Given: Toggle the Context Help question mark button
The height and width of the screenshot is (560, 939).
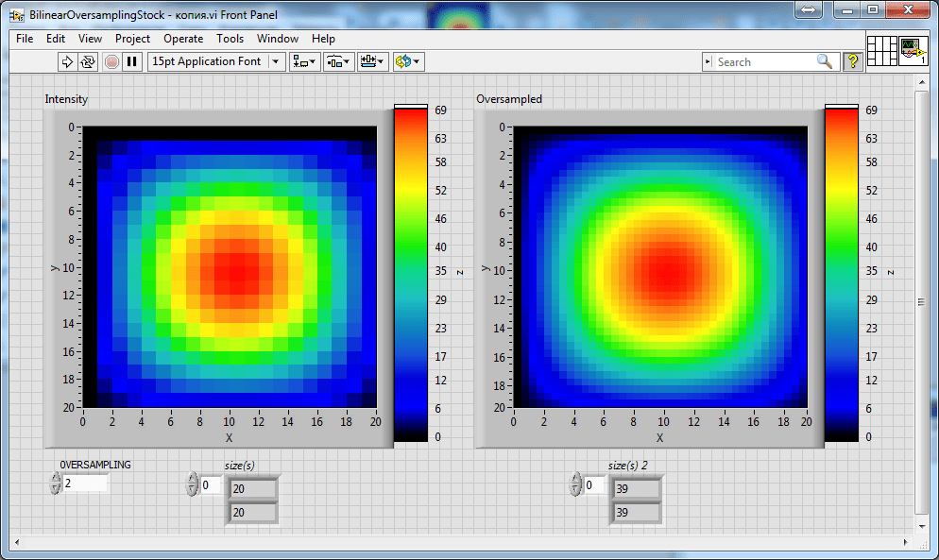Looking at the screenshot, I should tap(853, 61).
